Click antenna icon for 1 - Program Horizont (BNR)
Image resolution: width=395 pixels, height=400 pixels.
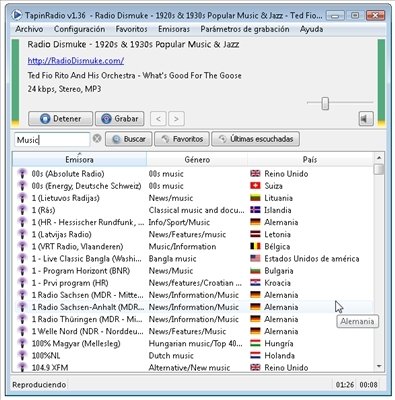[22, 271]
